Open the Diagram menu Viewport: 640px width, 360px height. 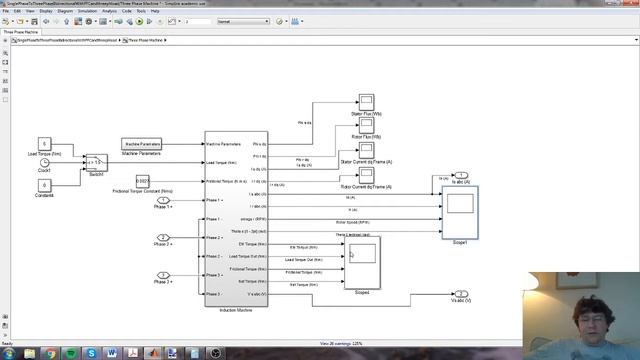click(65, 11)
